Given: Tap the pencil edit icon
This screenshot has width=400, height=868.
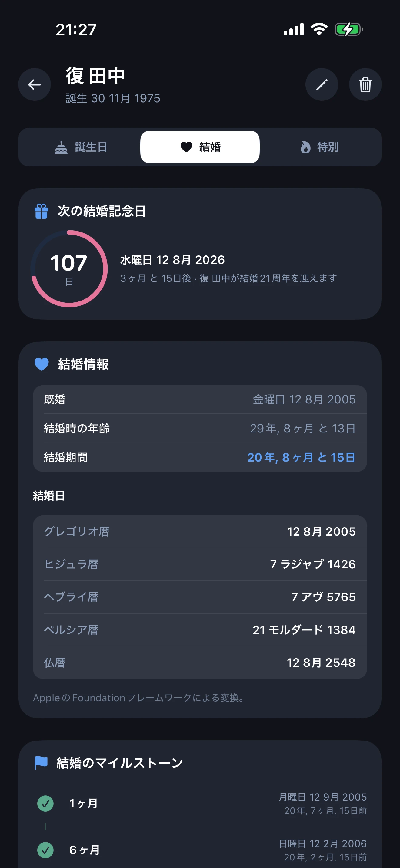Looking at the screenshot, I should point(322,84).
